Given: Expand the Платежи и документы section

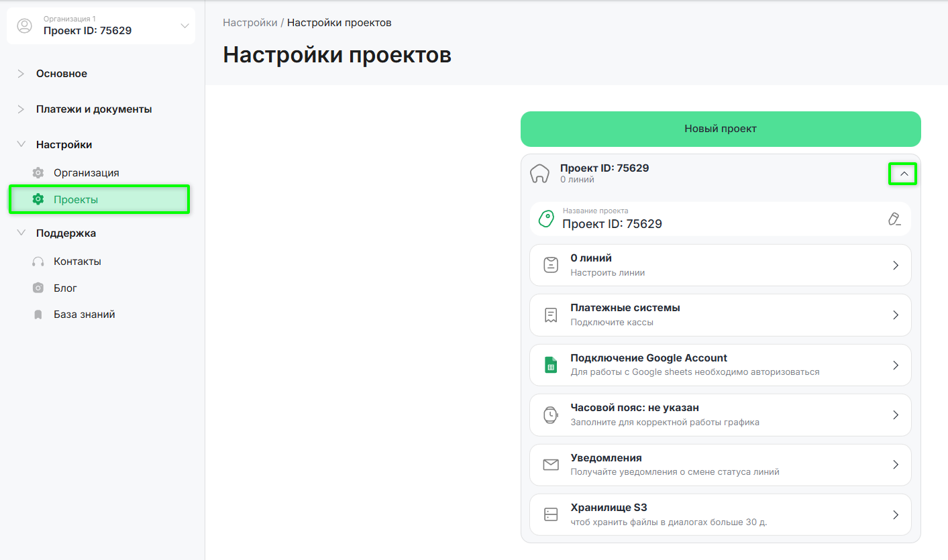Looking at the screenshot, I should [21, 109].
